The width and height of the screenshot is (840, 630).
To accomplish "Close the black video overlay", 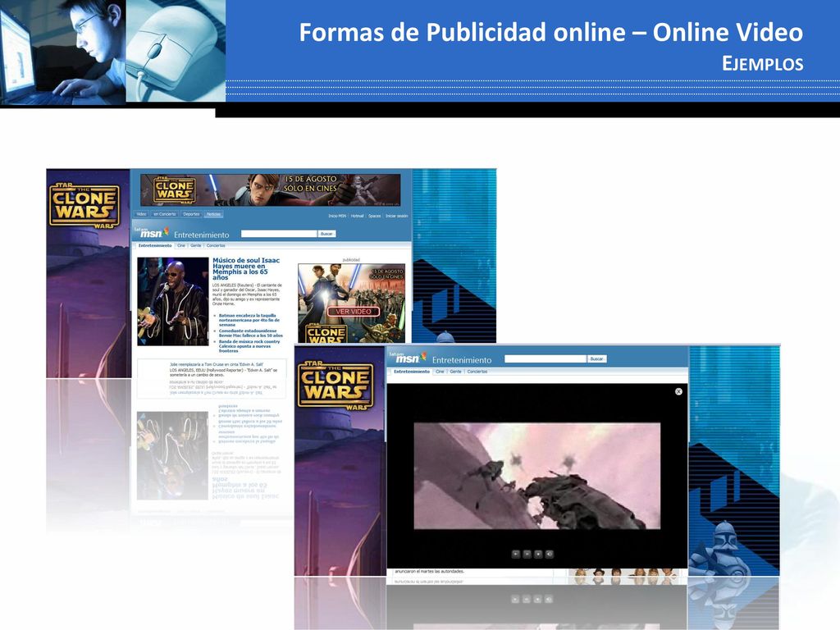I will point(678,391).
